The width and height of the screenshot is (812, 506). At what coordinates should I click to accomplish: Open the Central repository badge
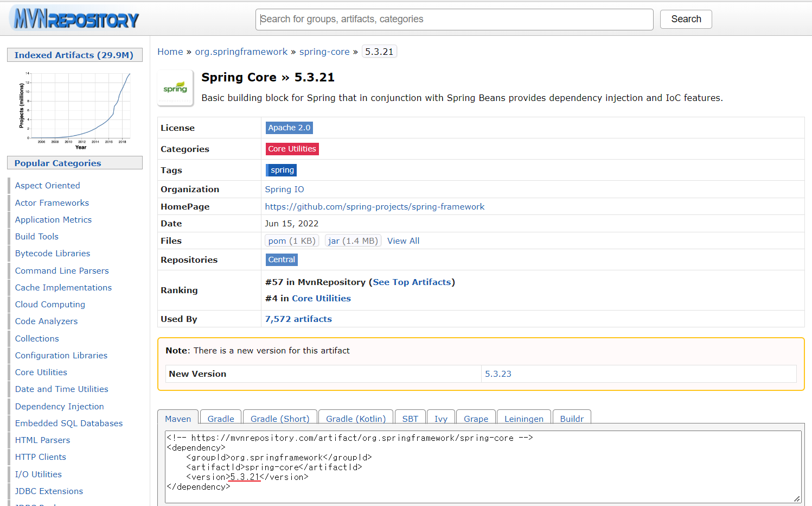(x=282, y=260)
